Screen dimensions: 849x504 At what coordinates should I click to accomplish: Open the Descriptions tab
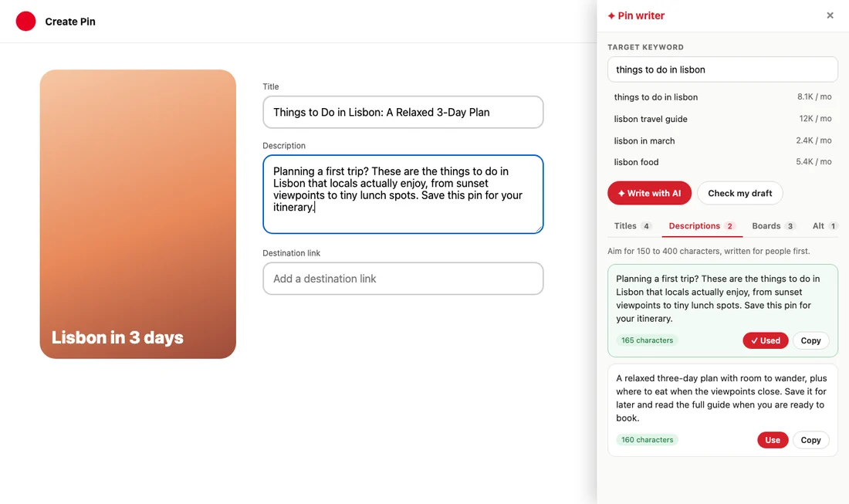[x=702, y=225]
